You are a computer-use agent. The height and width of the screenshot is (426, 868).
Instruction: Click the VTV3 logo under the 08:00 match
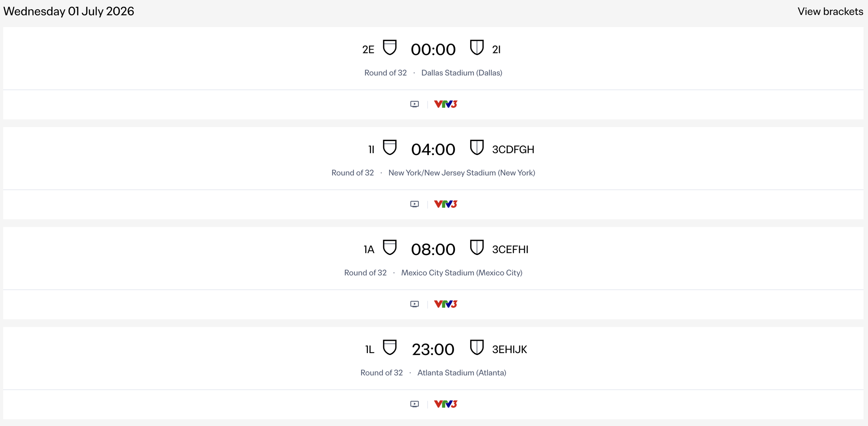pos(445,304)
